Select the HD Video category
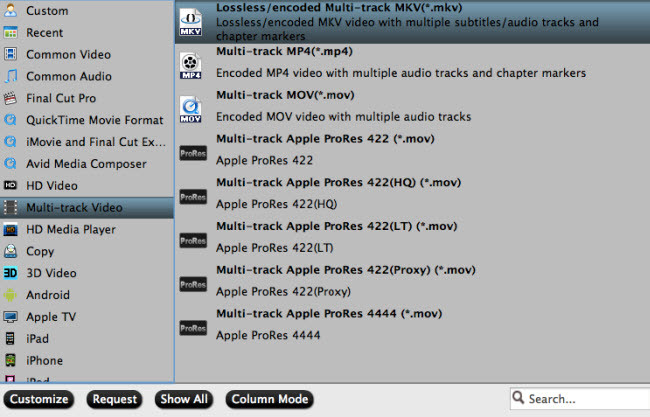Viewport: 650px width, 417px height. point(87,186)
